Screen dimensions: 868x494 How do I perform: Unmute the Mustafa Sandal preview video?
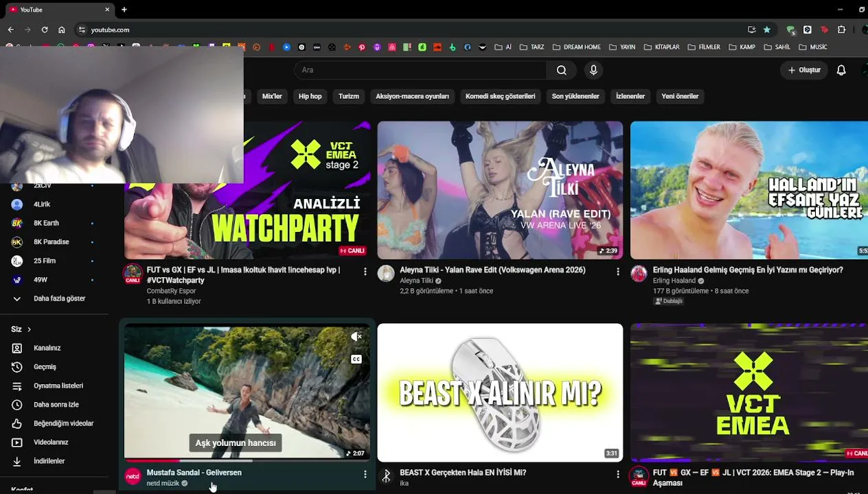[356, 337]
